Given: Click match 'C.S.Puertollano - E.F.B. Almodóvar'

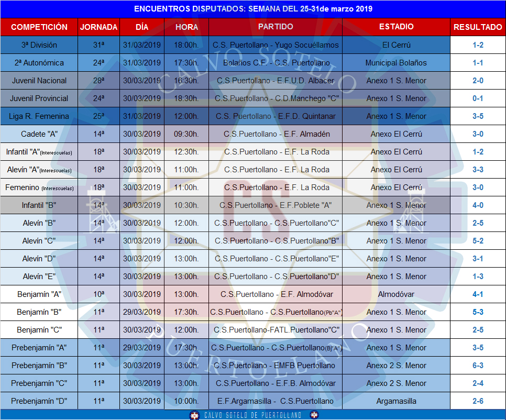Looking at the screenshot, I should tap(276, 383).
